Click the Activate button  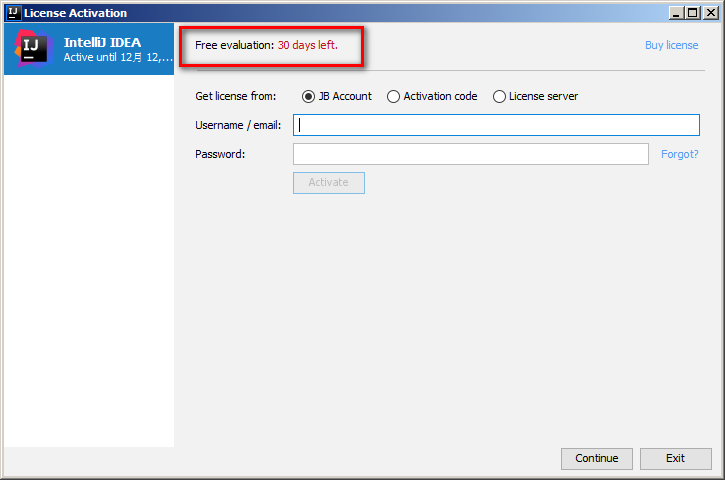point(329,183)
